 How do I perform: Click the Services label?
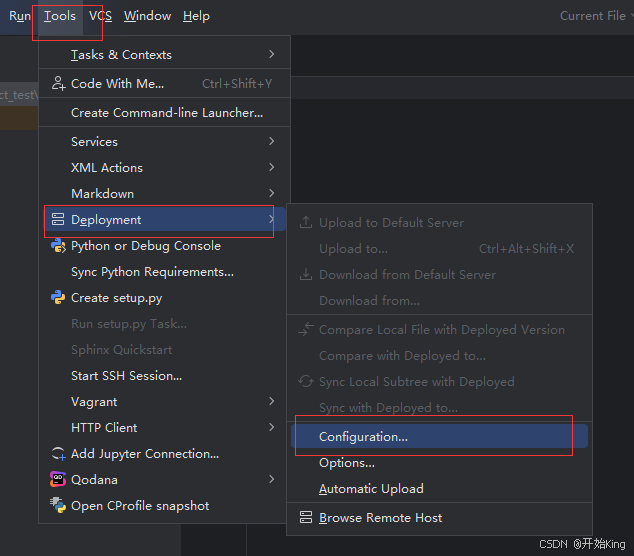point(95,142)
